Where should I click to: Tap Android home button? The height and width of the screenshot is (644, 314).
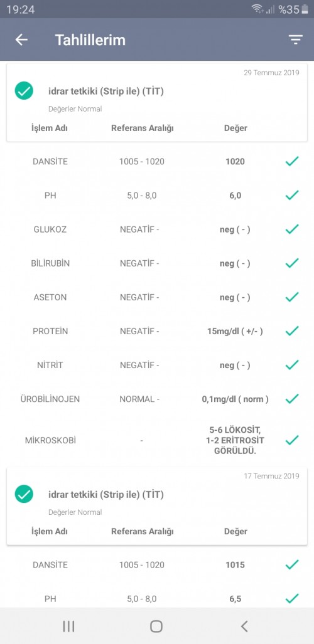(156, 626)
